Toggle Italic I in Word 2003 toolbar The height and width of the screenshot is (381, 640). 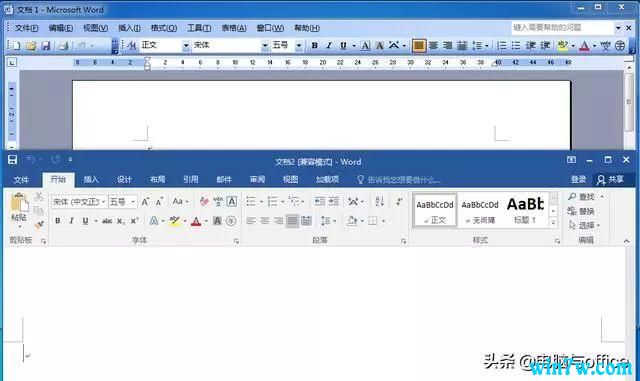point(329,46)
